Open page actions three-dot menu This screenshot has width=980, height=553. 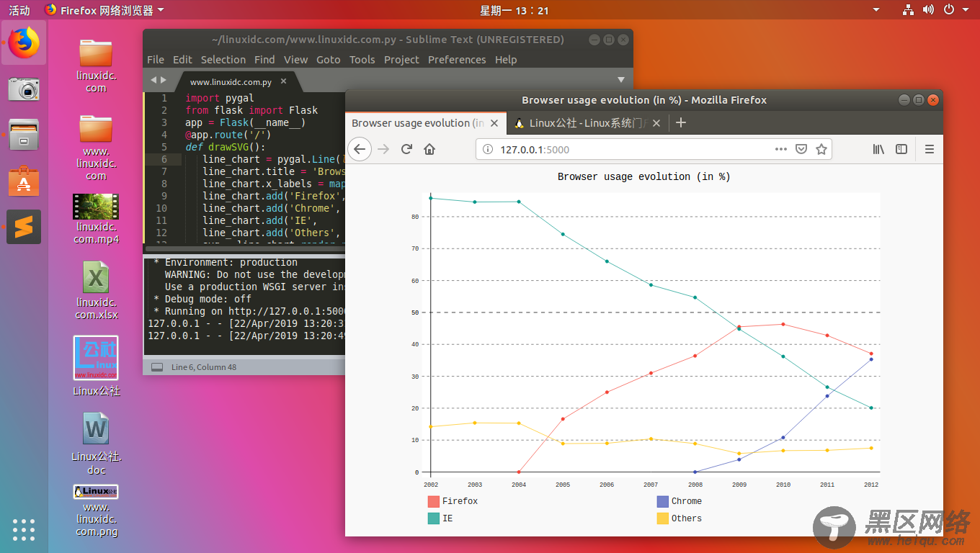click(781, 149)
